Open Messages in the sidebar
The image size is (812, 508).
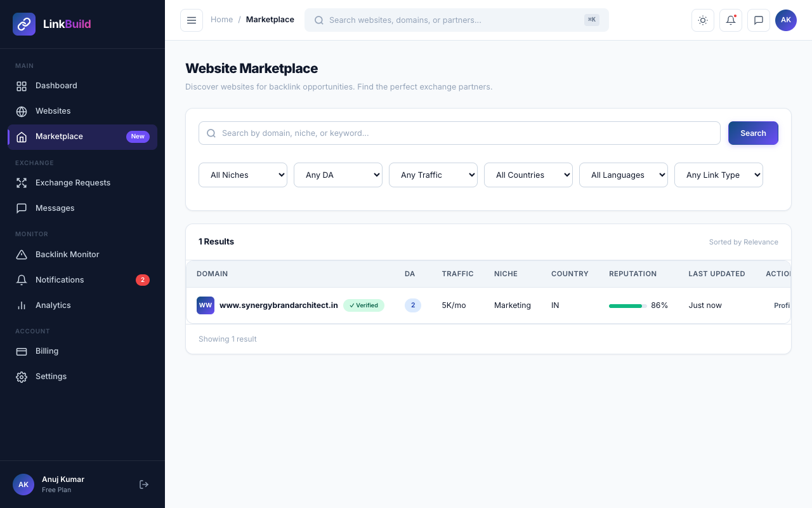pos(82,208)
